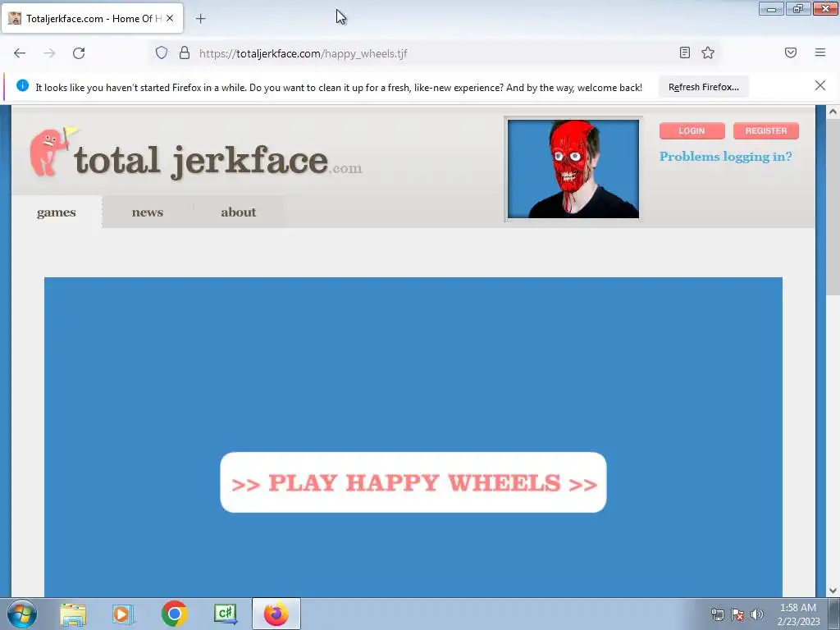
Task: Open the Action Center flag tray icon
Action: [737, 614]
